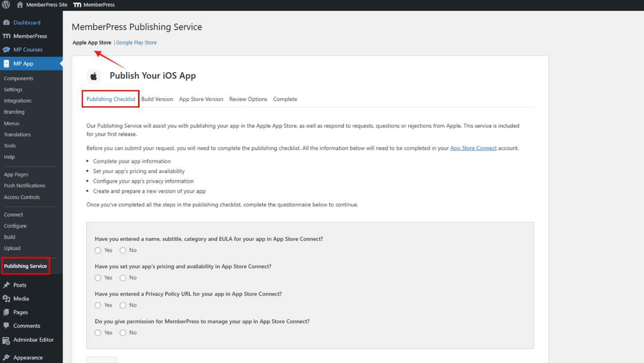Click the MemberPress Site home icon

point(20,5)
